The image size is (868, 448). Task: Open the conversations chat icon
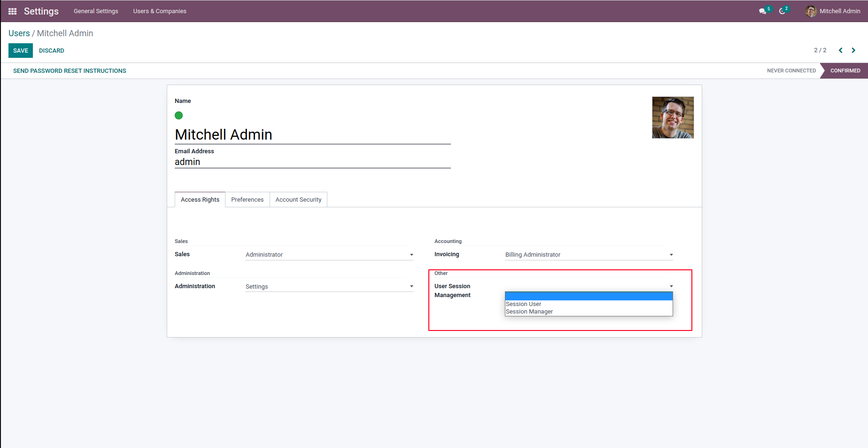tap(762, 11)
